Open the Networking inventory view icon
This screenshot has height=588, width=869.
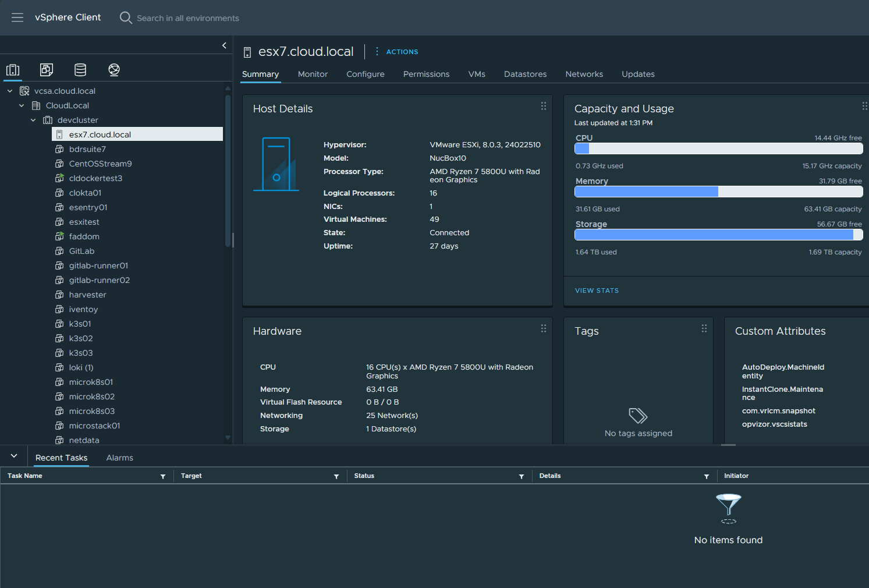point(114,70)
